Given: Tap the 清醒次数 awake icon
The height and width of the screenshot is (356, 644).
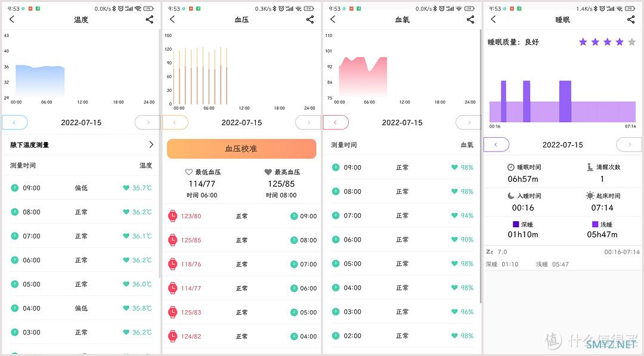Looking at the screenshot, I should coord(590,167).
